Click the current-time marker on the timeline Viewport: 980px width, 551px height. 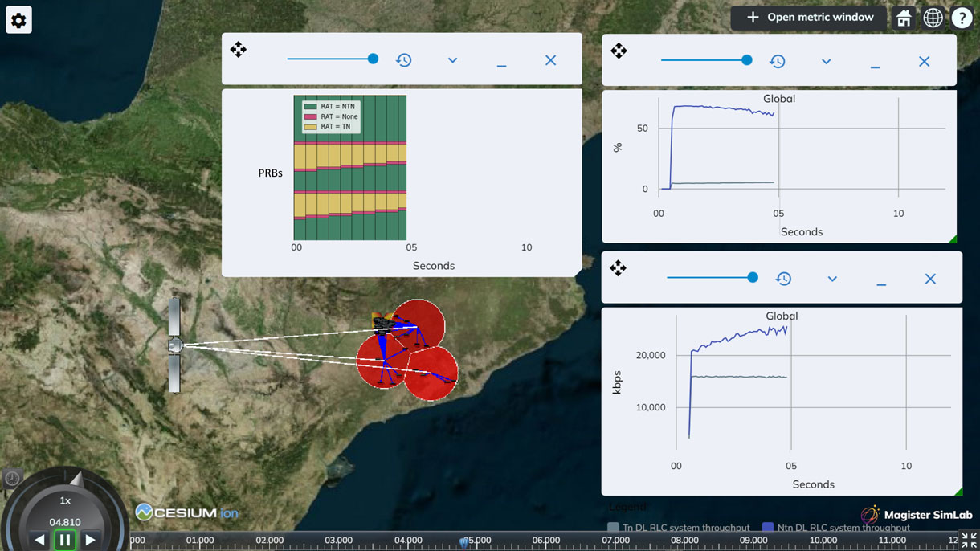pyautogui.click(x=464, y=542)
